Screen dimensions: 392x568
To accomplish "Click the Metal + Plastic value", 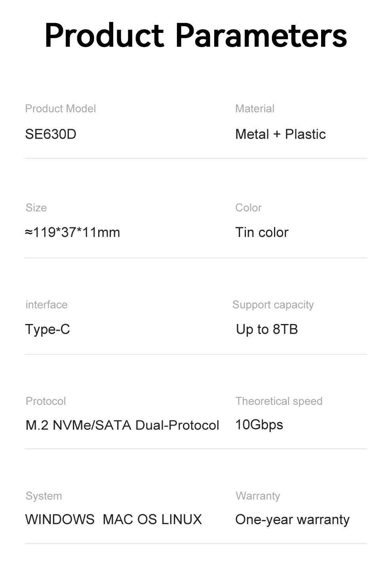I will (x=280, y=134).
